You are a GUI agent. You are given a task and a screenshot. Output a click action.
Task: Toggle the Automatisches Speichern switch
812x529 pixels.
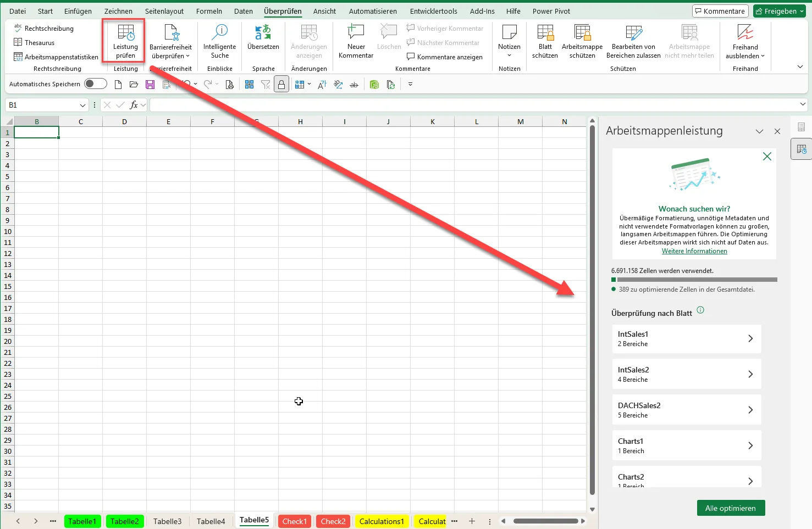click(x=96, y=84)
